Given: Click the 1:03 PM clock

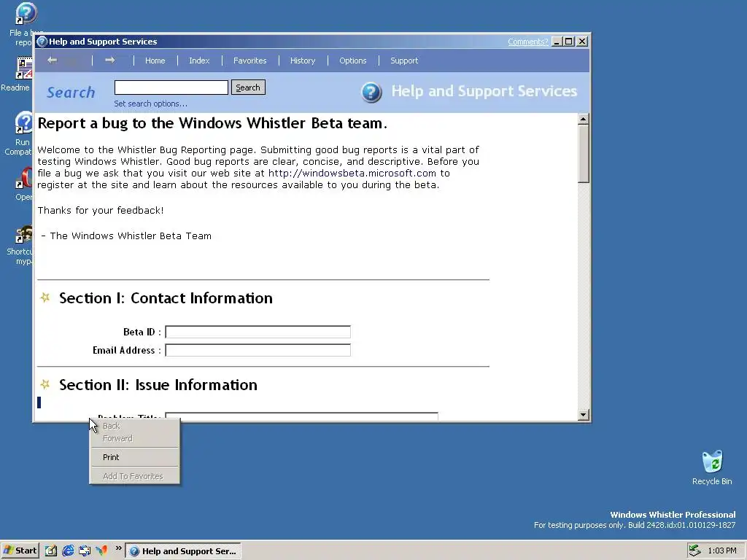Looking at the screenshot, I should click(x=721, y=551).
